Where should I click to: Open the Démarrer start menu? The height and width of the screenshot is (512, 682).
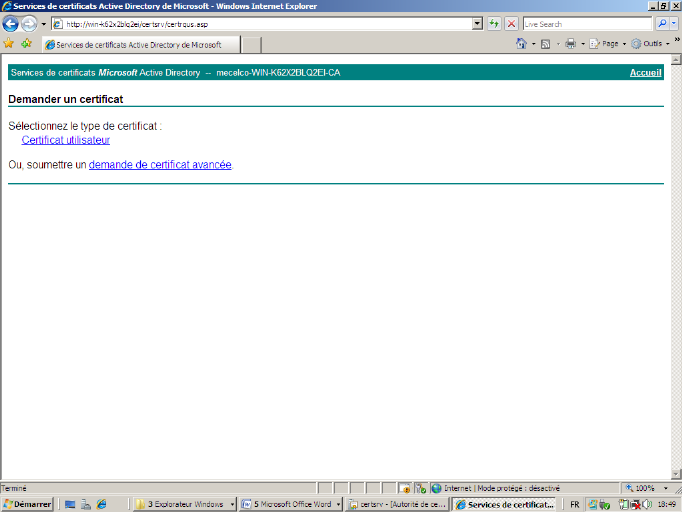click(27, 504)
